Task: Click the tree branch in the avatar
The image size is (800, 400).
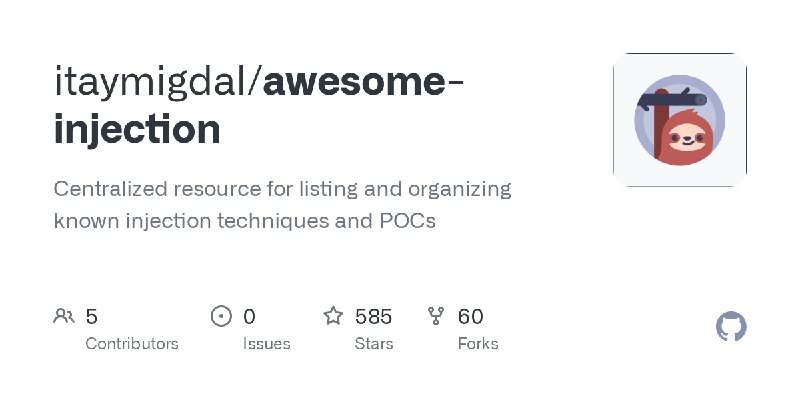Action: click(x=671, y=99)
